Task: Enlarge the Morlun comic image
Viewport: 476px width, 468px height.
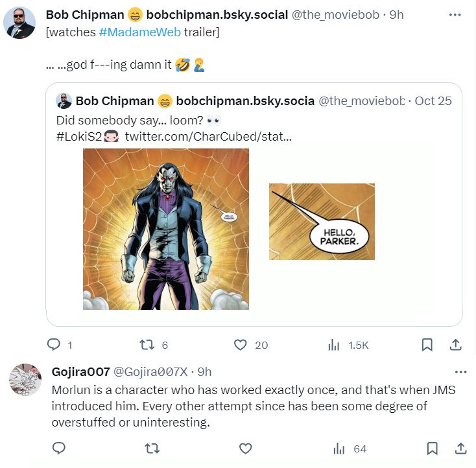Action: pos(166,229)
